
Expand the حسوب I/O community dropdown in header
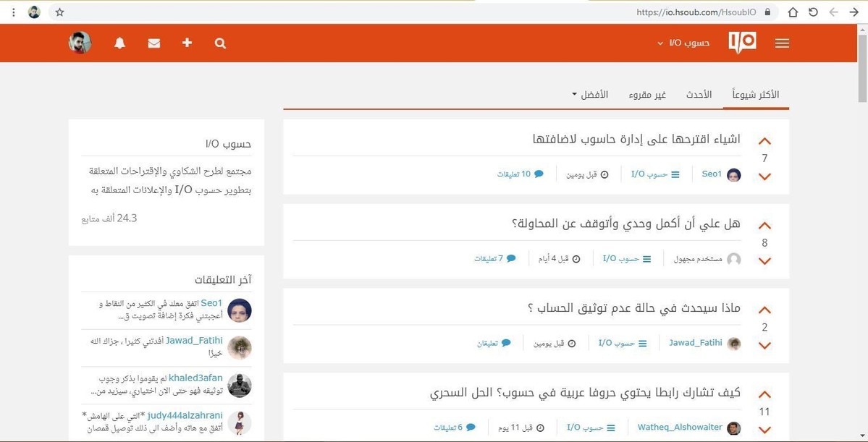tap(683, 43)
